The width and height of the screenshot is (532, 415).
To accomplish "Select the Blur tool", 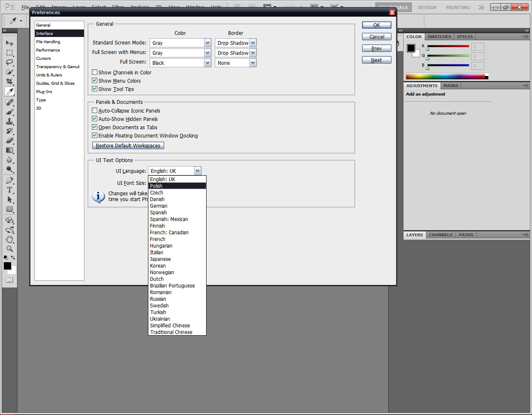I will click(10, 160).
